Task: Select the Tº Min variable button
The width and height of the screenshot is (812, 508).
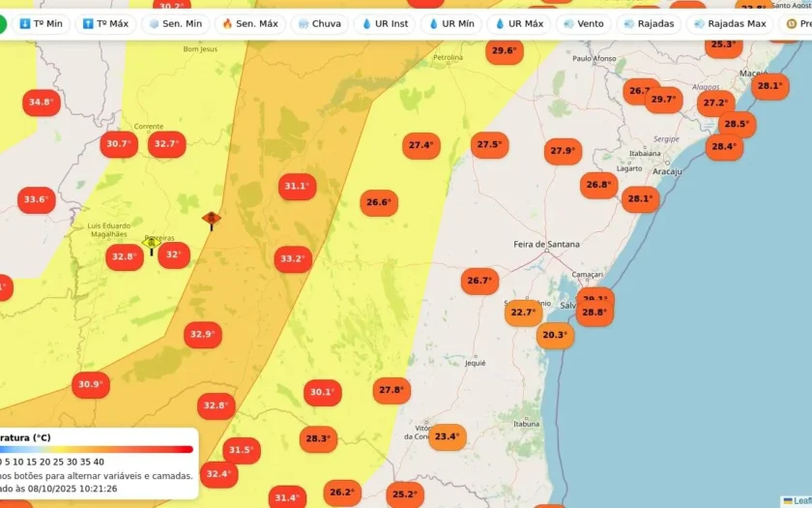Action: tap(41, 24)
